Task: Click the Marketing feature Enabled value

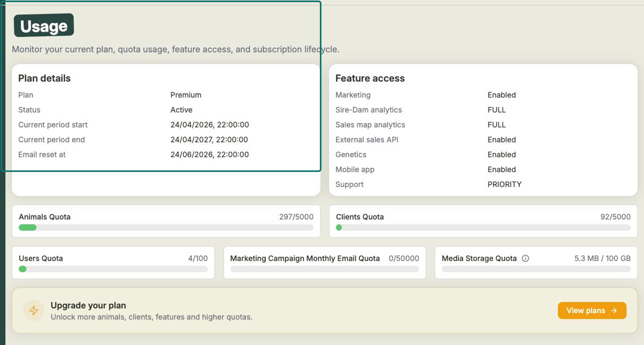Action: tap(502, 95)
